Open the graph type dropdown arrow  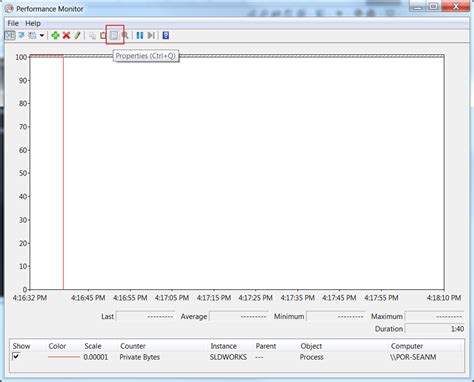(x=42, y=35)
